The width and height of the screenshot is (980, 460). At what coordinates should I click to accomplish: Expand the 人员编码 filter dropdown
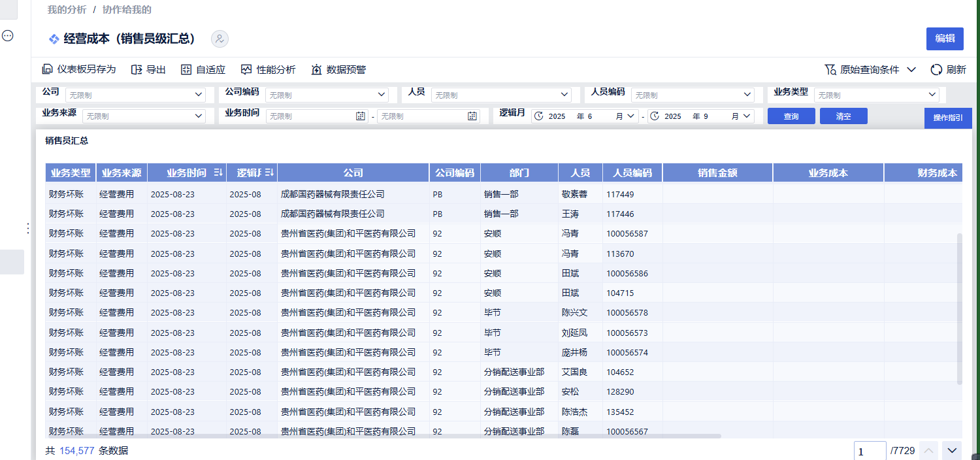click(748, 95)
